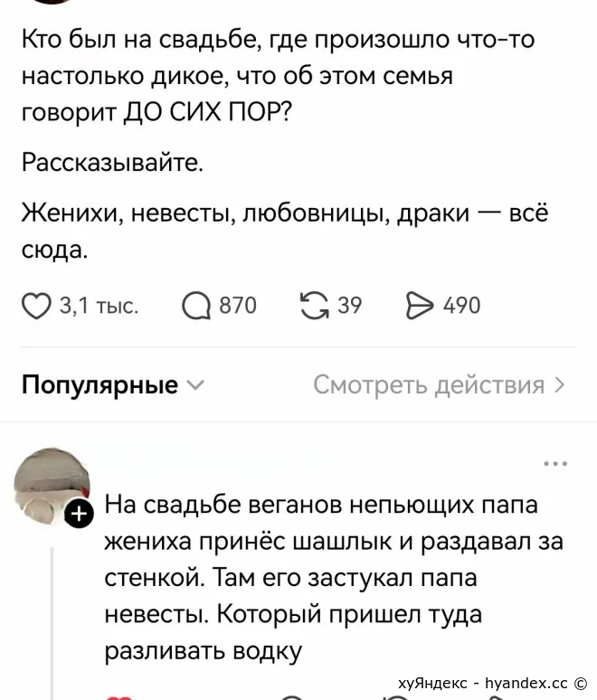Click the 490 shares count
Screen dimensions: 597x700
tap(461, 306)
